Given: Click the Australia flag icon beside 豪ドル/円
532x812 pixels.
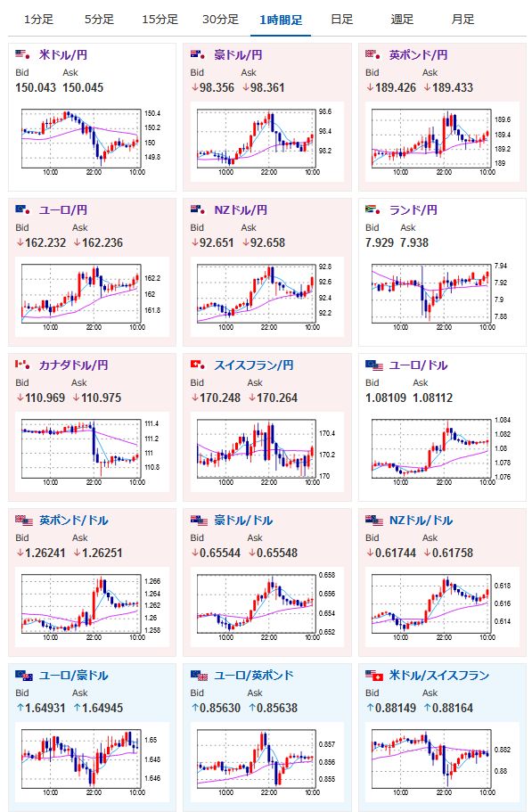Looking at the screenshot, I should (198, 54).
